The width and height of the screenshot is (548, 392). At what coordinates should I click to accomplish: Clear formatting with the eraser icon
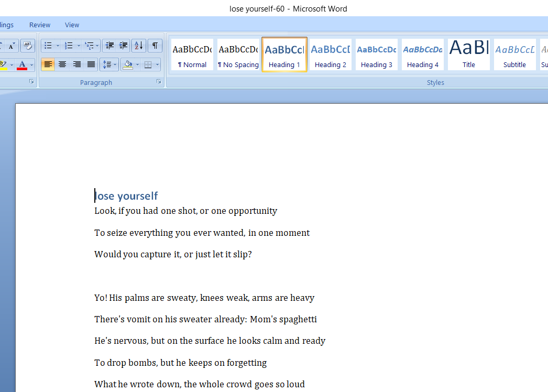click(28, 46)
